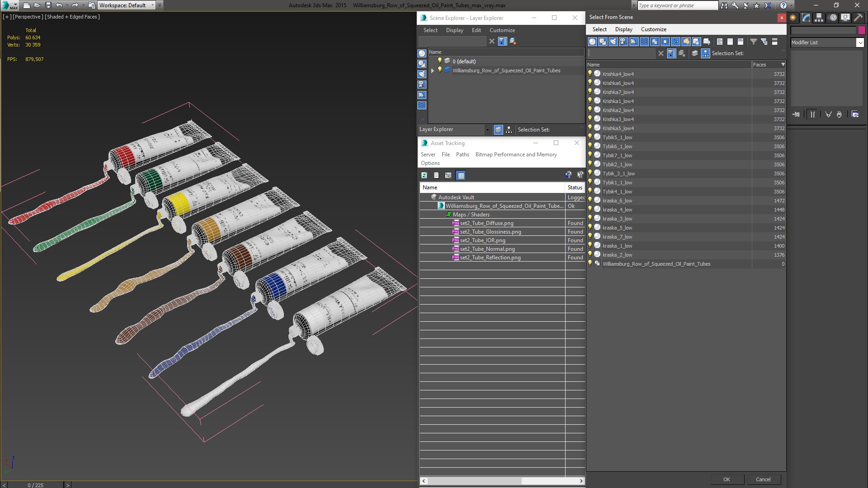Screen dimensions: 868x488
Task: Open the application MAX menu button
Action: [9, 5]
